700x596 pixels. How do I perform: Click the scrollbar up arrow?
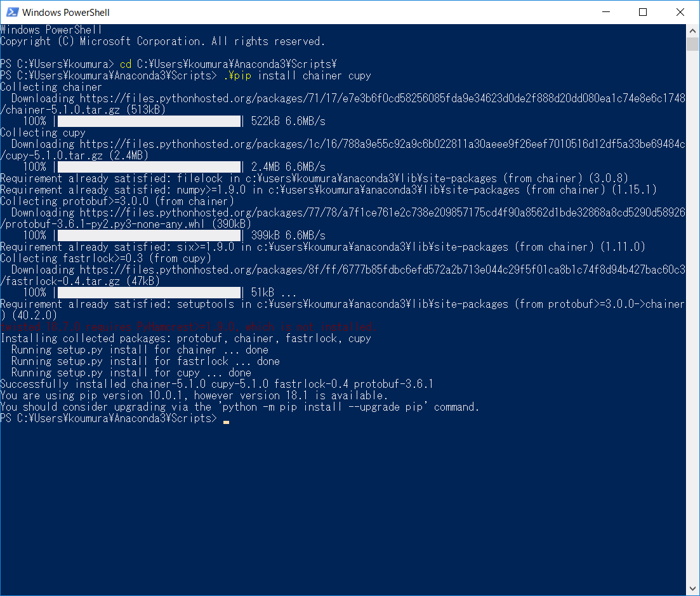pos(692,31)
